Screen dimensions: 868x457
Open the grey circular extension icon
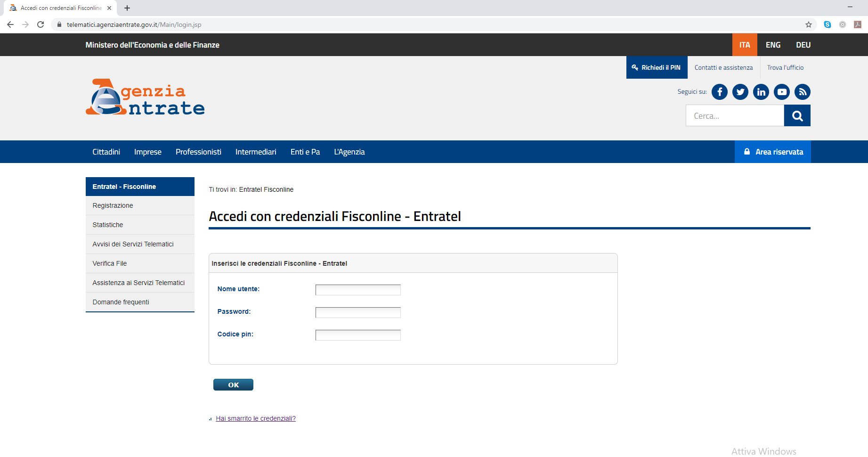[x=843, y=24]
